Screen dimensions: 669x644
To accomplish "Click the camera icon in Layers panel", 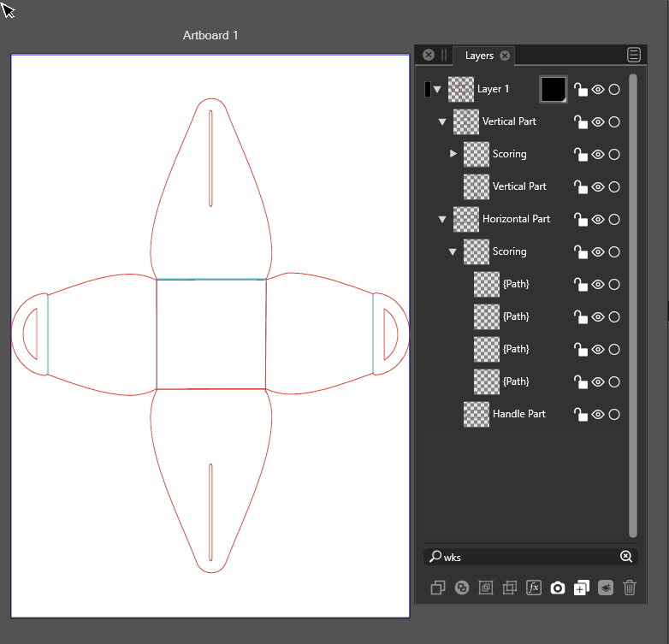I will [558, 588].
